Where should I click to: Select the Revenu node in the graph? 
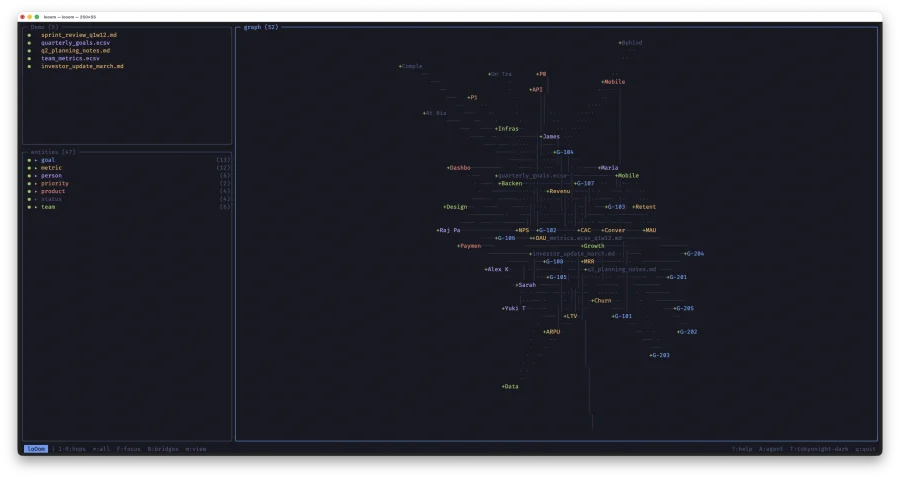[559, 191]
